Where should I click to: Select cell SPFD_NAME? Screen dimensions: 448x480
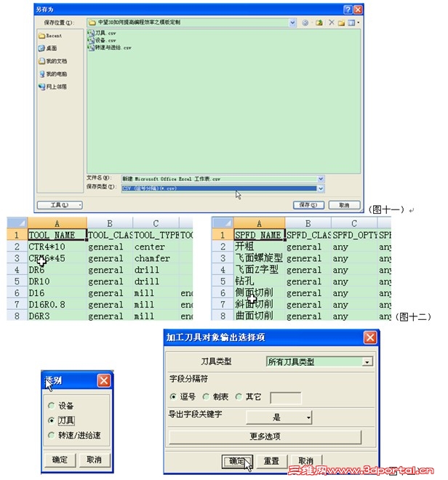pos(259,235)
